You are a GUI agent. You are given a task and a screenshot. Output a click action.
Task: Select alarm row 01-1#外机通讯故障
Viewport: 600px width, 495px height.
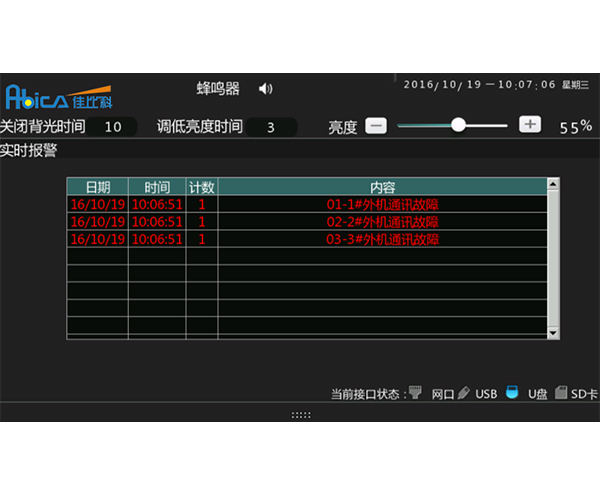[x=307, y=204]
